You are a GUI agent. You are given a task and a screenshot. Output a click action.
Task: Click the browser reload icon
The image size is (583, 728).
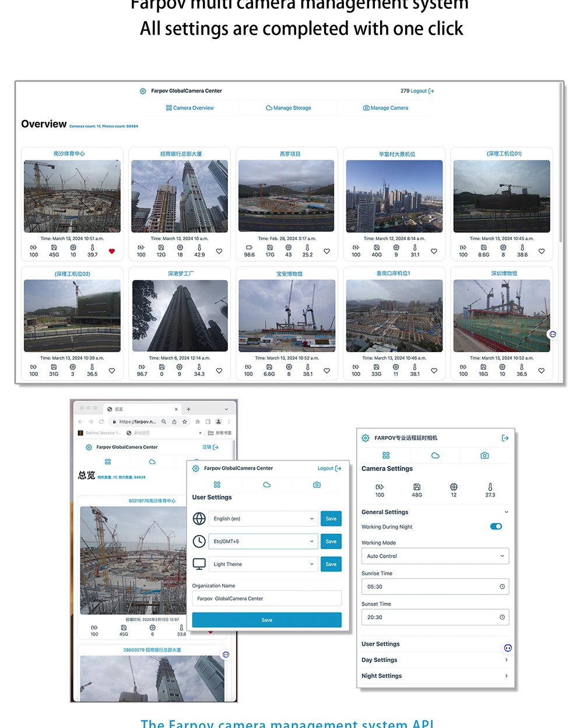coord(101,421)
